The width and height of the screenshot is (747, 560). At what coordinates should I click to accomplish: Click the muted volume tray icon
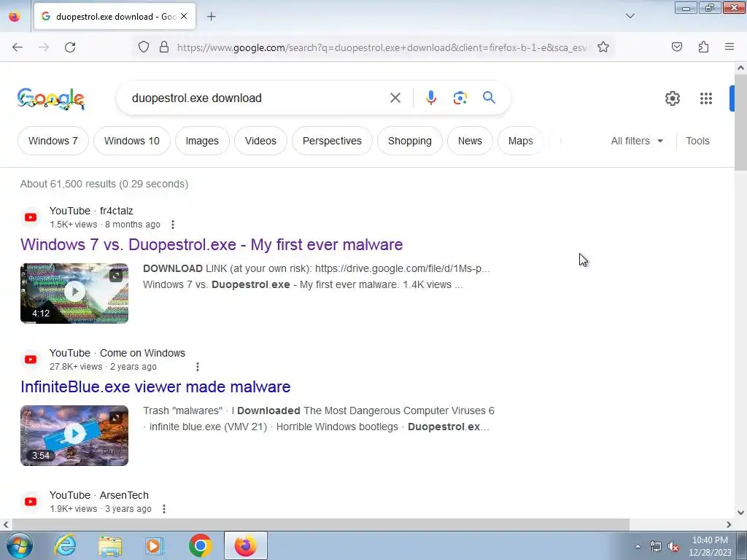pos(673,547)
